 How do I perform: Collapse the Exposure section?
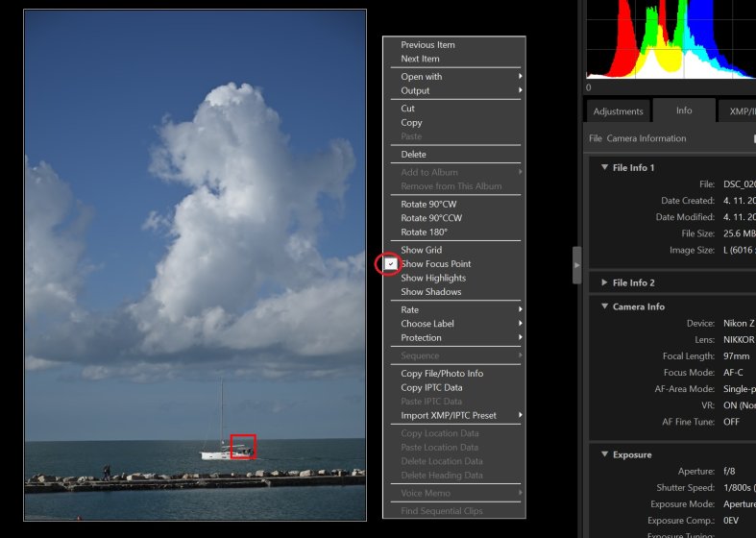[x=604, y=454]
